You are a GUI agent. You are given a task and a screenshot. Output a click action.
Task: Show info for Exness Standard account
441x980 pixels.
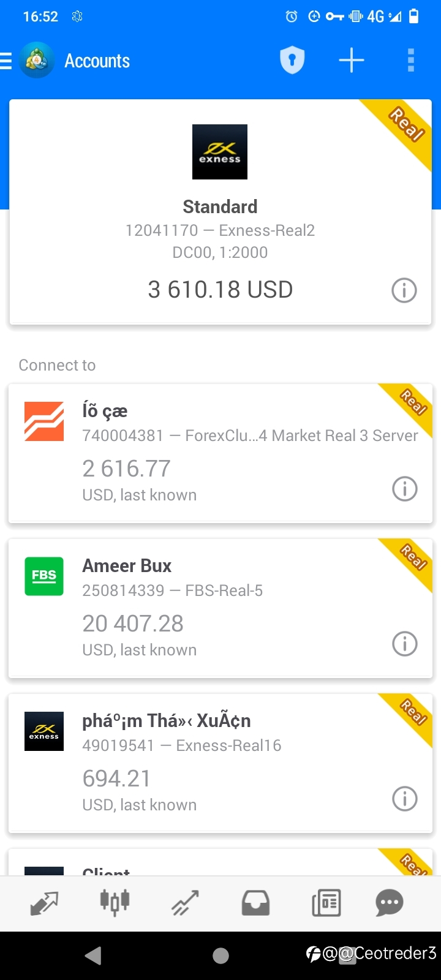tap(404, 290)
